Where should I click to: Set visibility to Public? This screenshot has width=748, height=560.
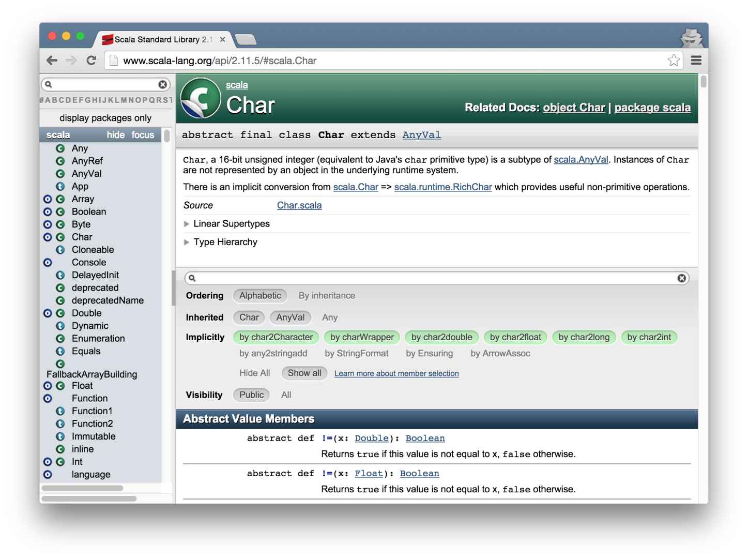point(251,395)
